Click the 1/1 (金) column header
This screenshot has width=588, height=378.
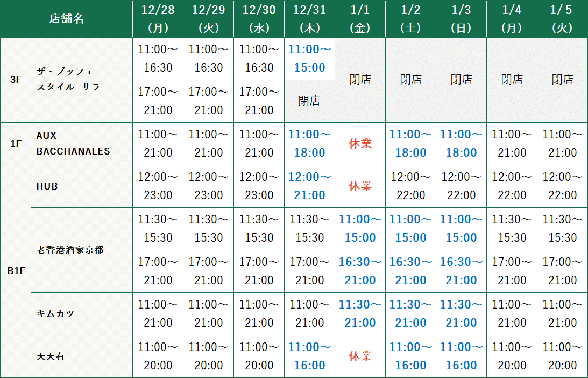360,19
